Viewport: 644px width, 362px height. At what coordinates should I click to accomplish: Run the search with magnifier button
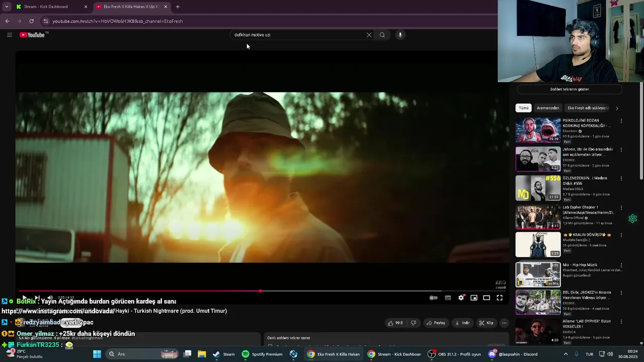tap(382, 35)
